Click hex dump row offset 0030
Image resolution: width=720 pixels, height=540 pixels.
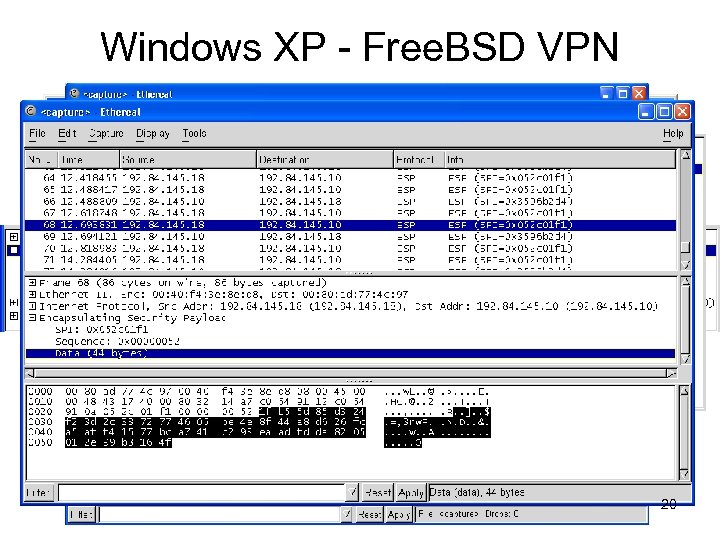(x=258, y=422)
